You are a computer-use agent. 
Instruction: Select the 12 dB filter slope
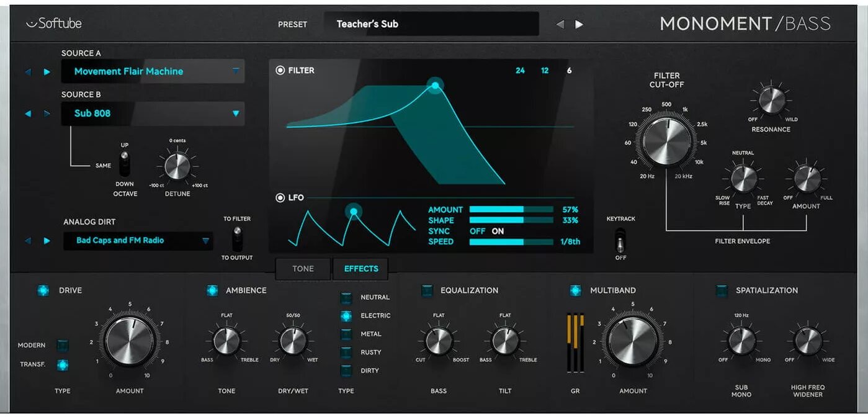(x=545, y=71)
